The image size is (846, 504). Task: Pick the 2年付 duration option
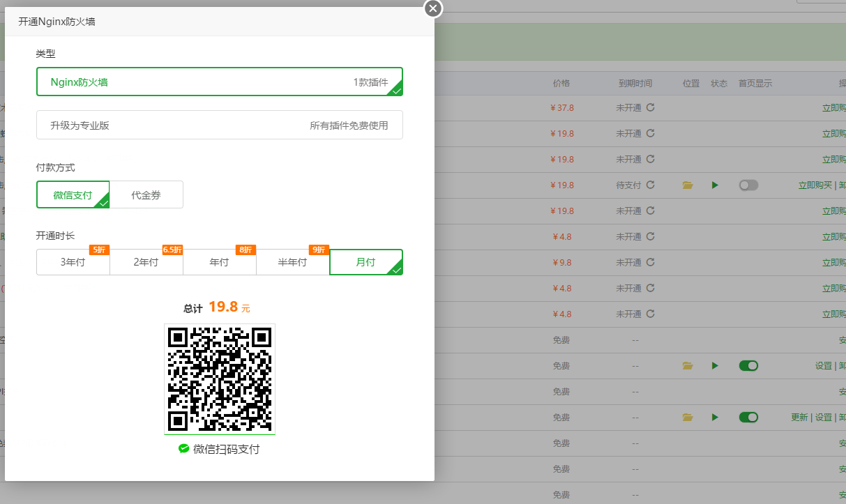146,262
